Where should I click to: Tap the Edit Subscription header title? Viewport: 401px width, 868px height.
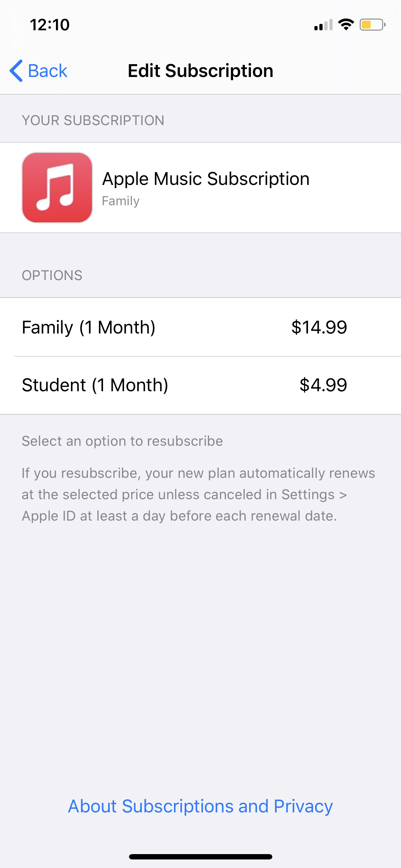(x=200, y=71)
